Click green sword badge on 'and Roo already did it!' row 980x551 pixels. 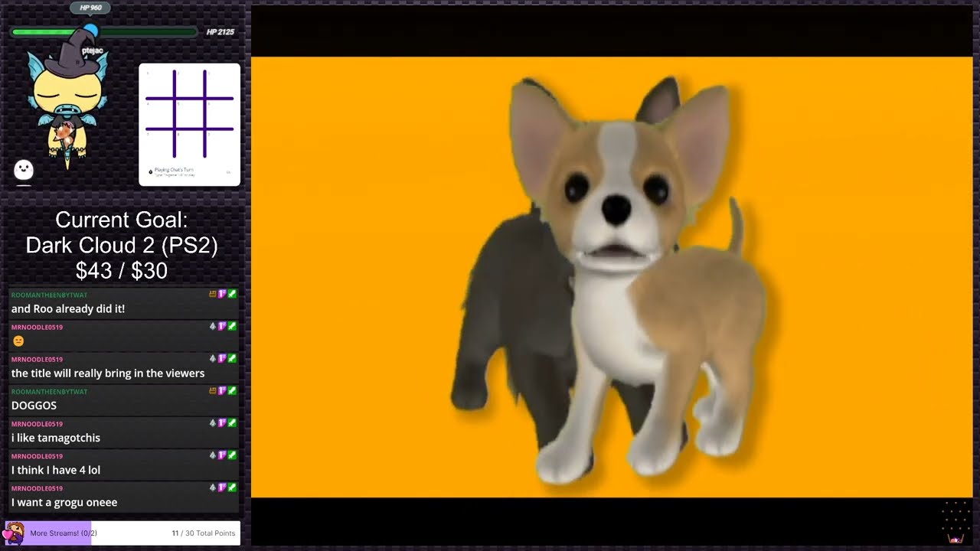232,294
